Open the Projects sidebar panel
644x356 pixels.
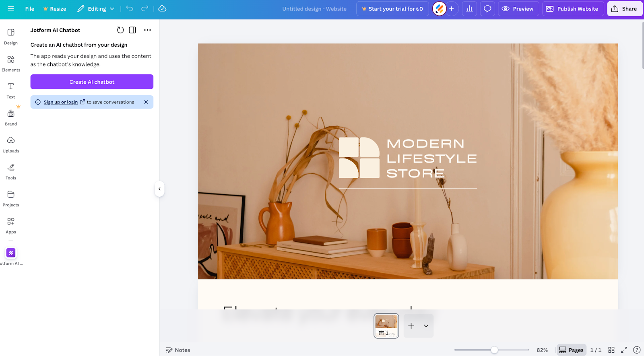click(11, 199)
